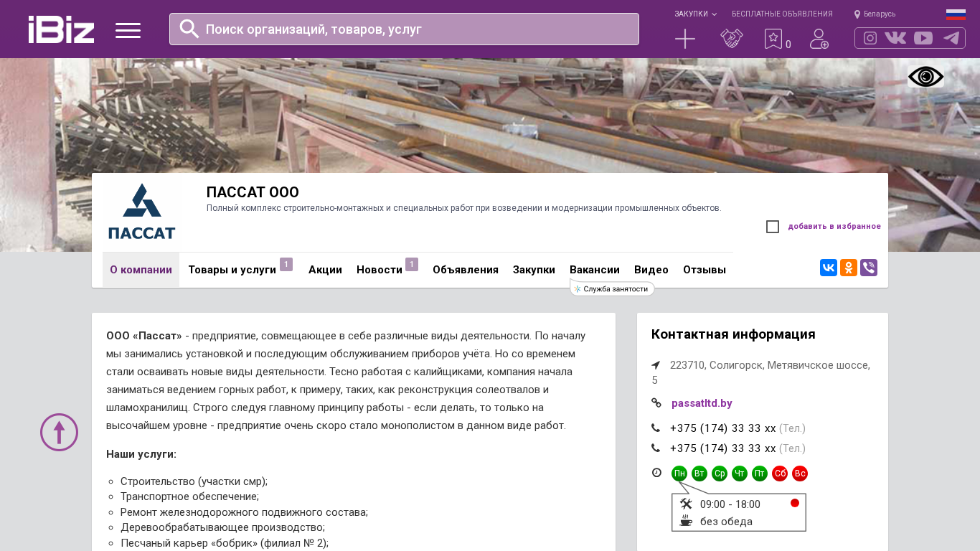Open the Instagram icon in header

click(870, 38)
